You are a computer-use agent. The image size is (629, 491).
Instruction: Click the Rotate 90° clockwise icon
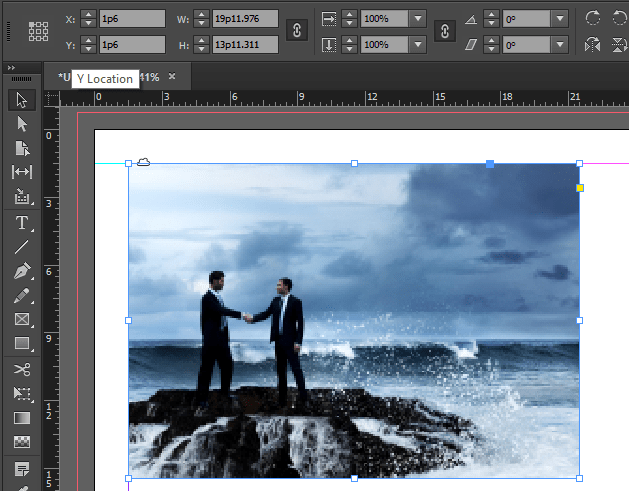[x=592, y=18]
